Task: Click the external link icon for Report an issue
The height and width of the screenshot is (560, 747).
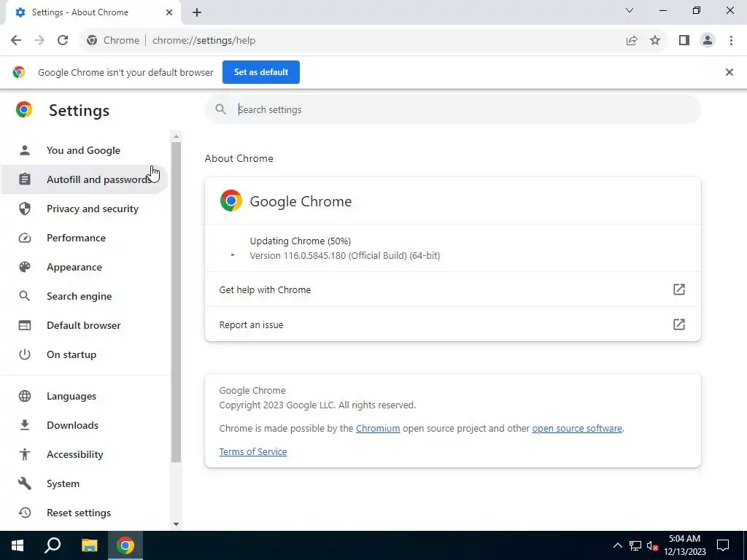Action: click(x=679, y=324)
